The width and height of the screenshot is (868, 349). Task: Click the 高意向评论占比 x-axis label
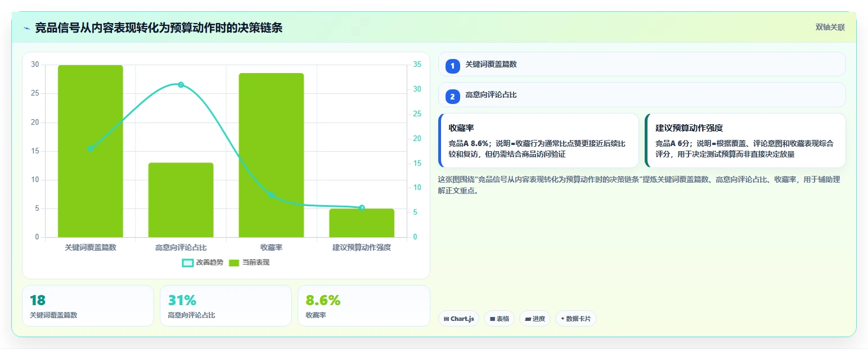click(181, 247)
